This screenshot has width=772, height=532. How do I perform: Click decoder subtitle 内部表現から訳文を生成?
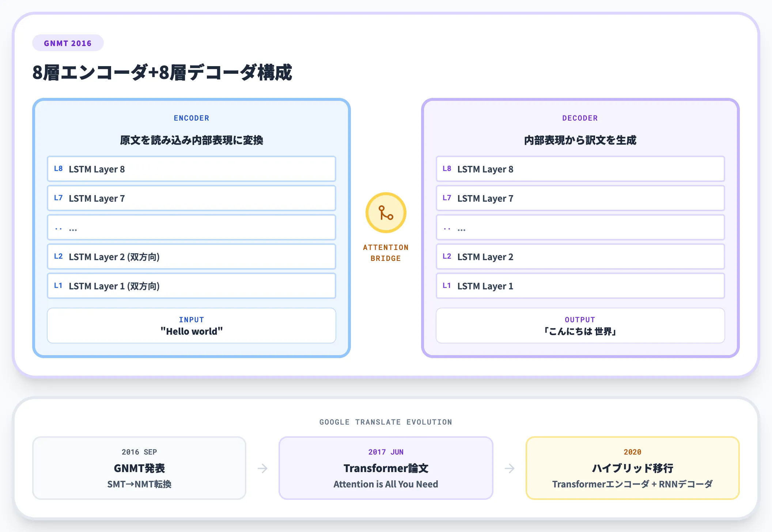580,140
